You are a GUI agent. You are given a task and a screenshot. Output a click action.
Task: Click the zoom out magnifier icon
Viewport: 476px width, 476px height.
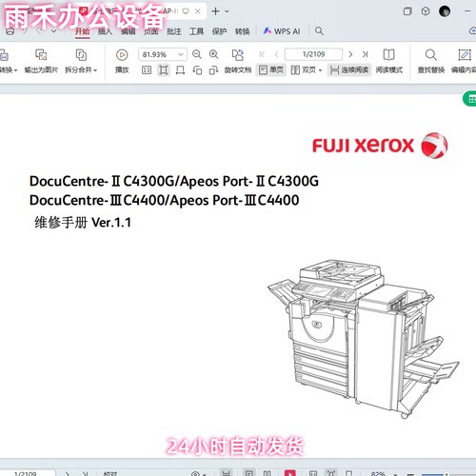197,54
